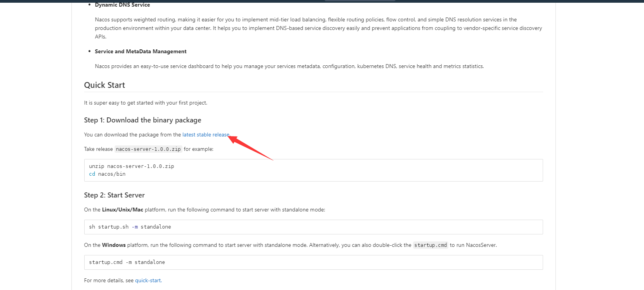Screen dimensions: 644x290
Task: Click the bold Windows text
Action: pos(114,245)
